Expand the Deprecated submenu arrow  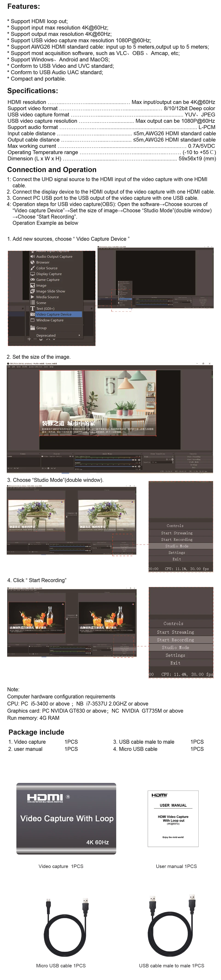pos(79,336)
